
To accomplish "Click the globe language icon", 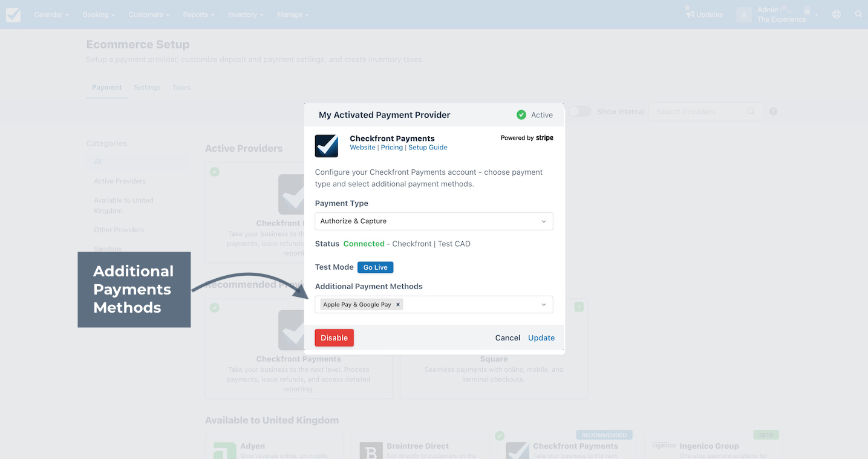I will tap(837, 15).
